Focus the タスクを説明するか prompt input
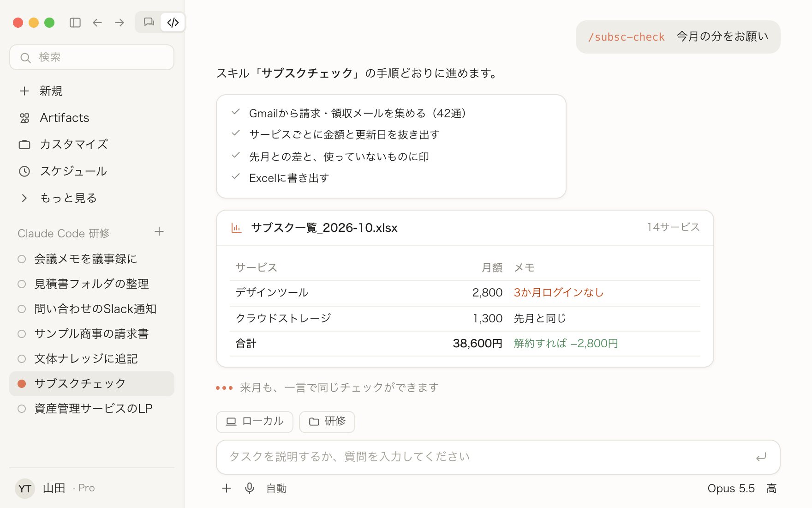812x508 pixels. (498, 457)
